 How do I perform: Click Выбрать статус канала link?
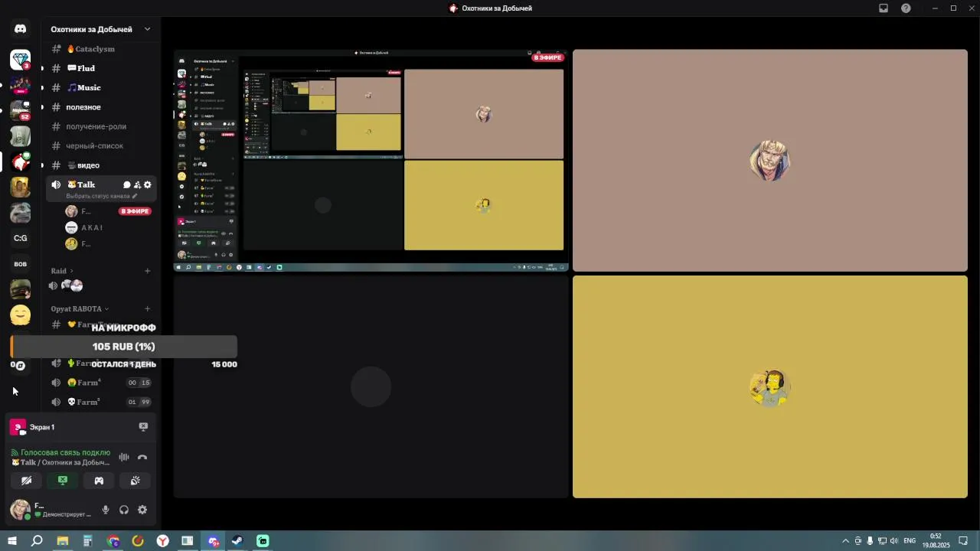[102, 196]
